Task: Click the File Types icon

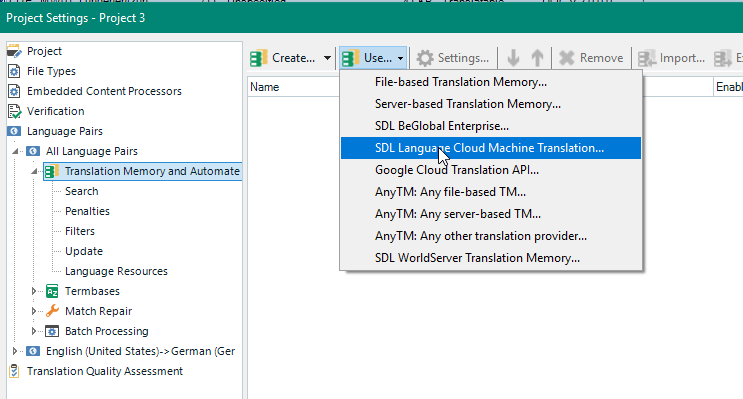Action: coord(14,71)
